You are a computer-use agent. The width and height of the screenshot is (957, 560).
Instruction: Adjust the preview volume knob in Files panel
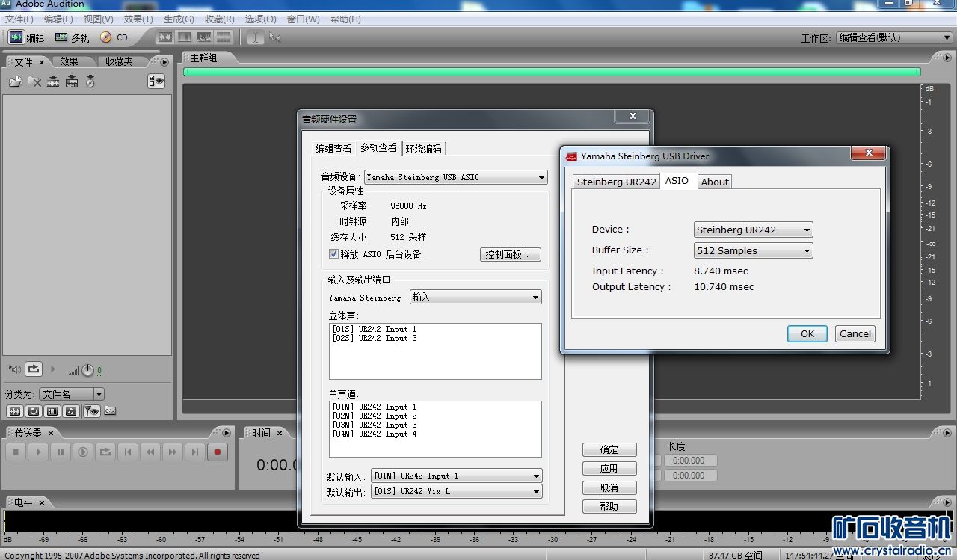click(x=87, y=370)
